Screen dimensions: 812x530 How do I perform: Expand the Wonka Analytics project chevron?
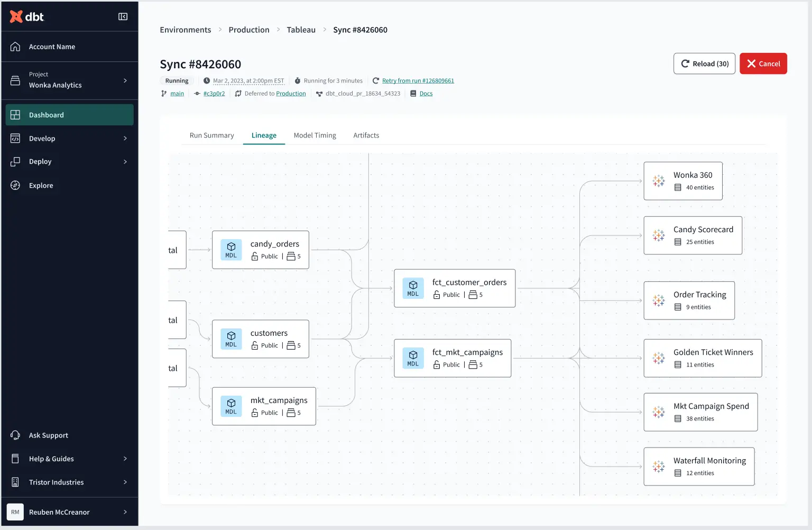click(x=125, y=80)
